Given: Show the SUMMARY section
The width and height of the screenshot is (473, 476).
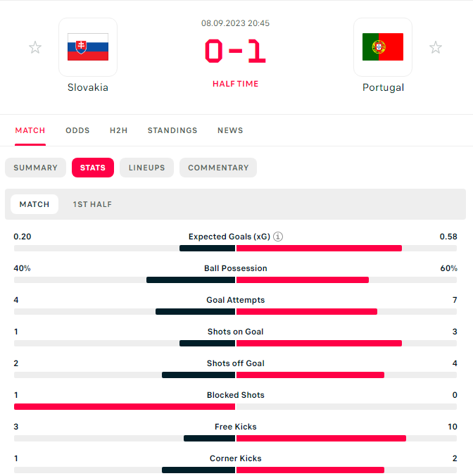Looking at the screenshot, I should pyautogui.click(x=35, y=168).
